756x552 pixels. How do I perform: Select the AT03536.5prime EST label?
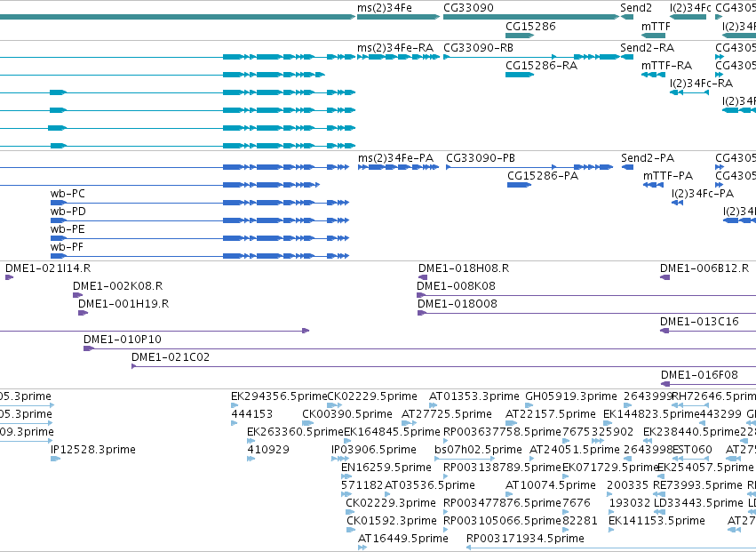coord(430,485)
